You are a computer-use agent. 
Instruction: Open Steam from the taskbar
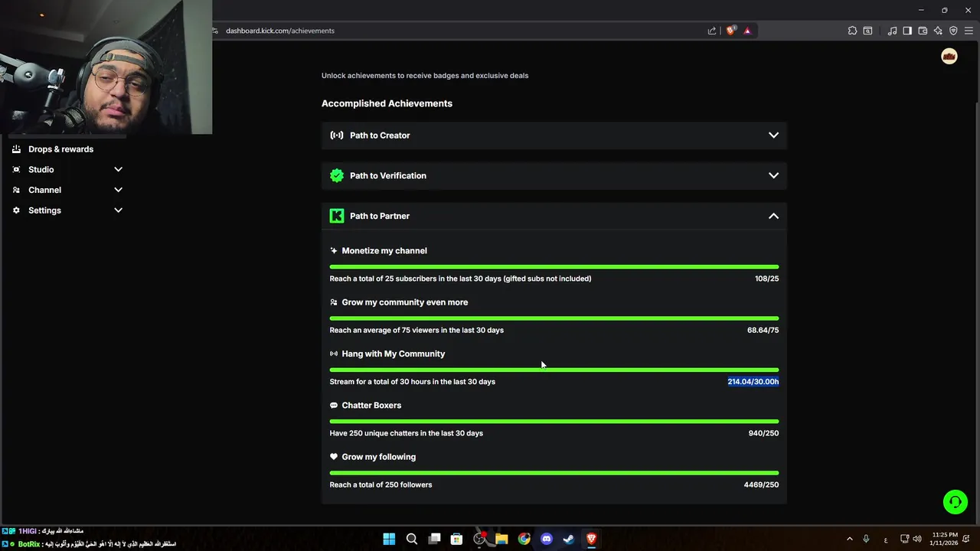(569, 539)
